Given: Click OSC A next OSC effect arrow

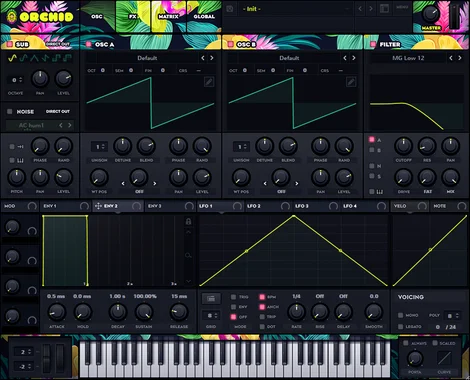Looking at the screenshot, I should click(155, 183).
